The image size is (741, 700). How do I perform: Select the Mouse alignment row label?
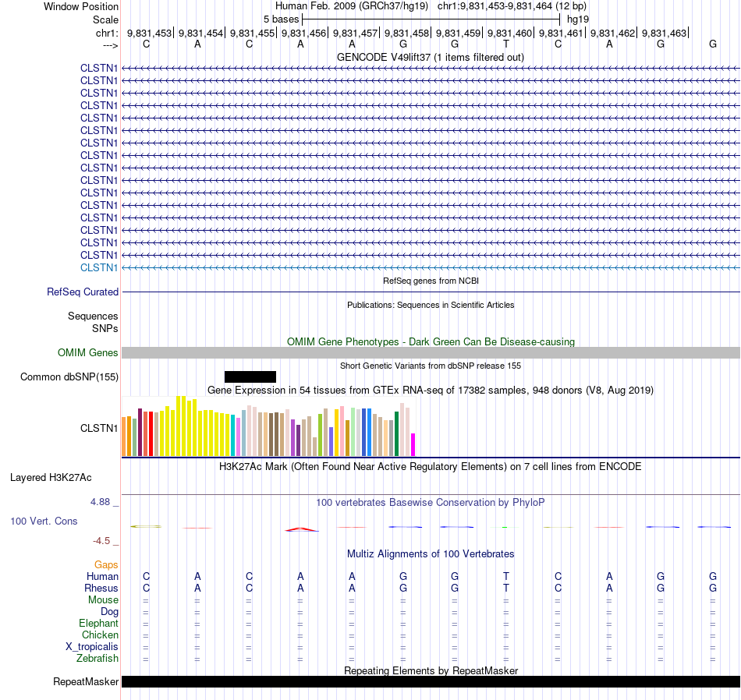tap(103, 600)
